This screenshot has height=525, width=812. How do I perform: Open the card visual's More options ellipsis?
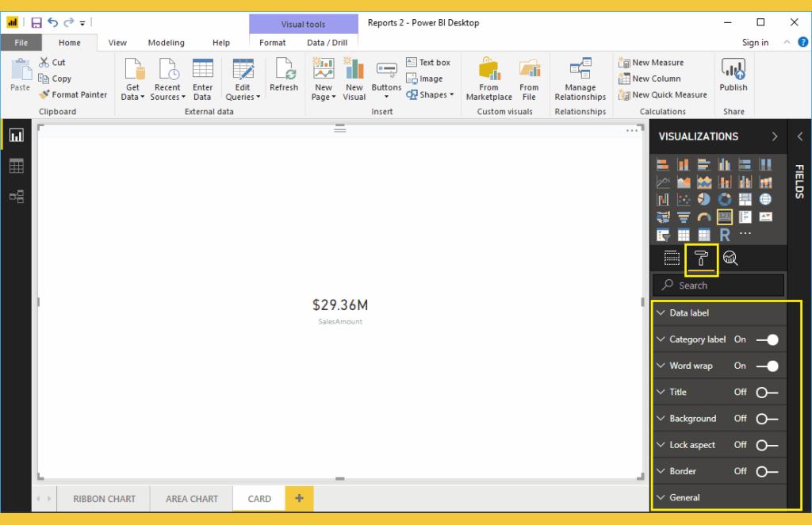631,131
